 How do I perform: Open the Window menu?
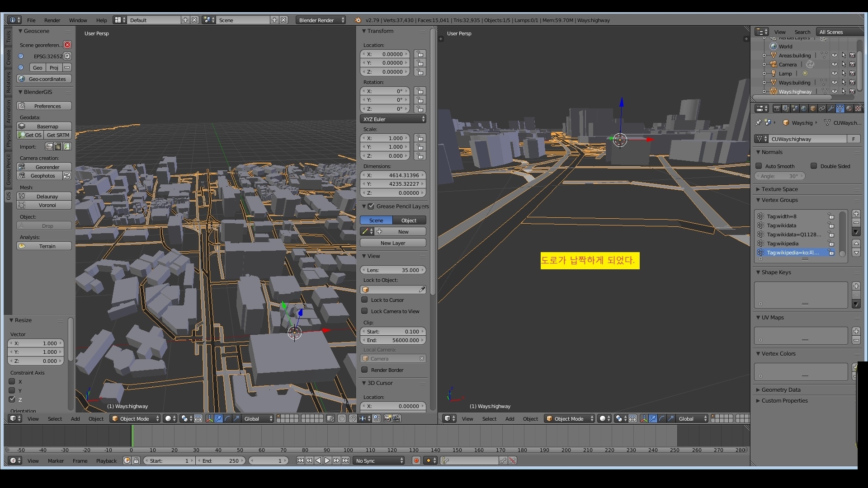coord(78,20)
